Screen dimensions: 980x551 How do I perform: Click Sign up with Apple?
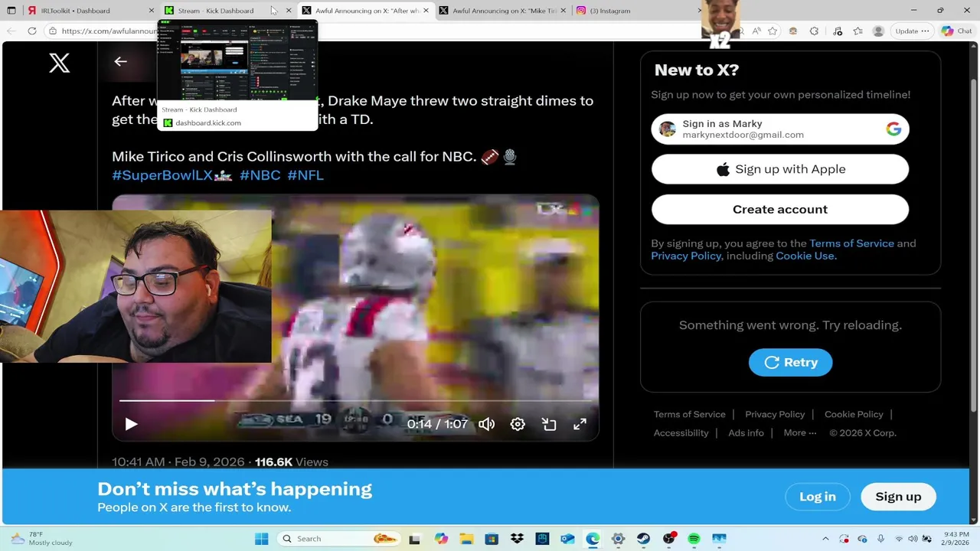pos(780,169)
